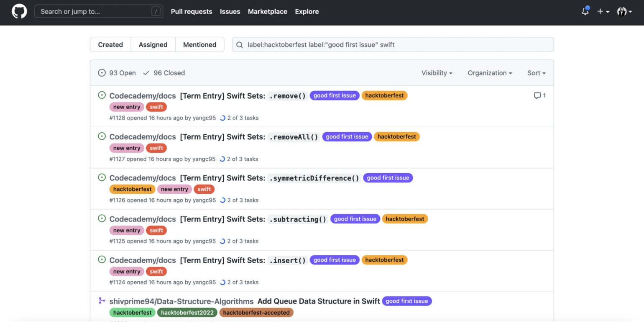Screen dimensions: 644x324
Task: Click new entry label on .removeAll() row
Action: pos(127,148)
